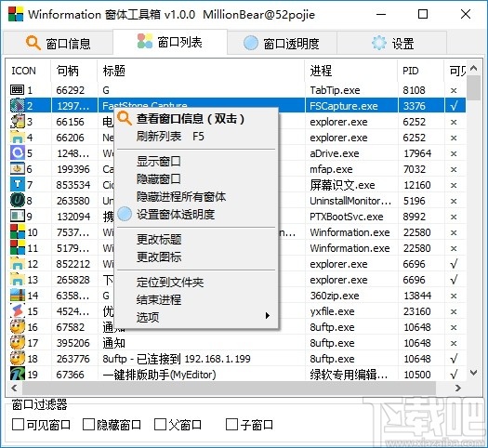
Task: Select 更改标题 in context menu
Action: [196, 239]
